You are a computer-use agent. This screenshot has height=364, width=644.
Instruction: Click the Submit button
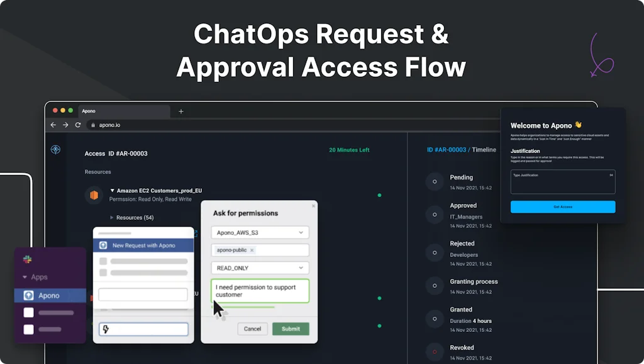pos(291,329)
